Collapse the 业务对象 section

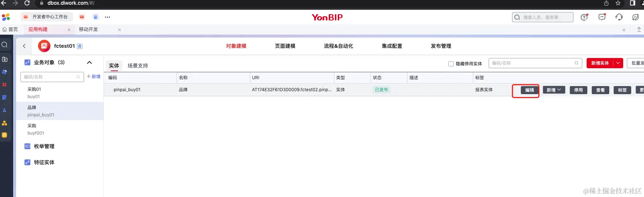pos(90,62)
